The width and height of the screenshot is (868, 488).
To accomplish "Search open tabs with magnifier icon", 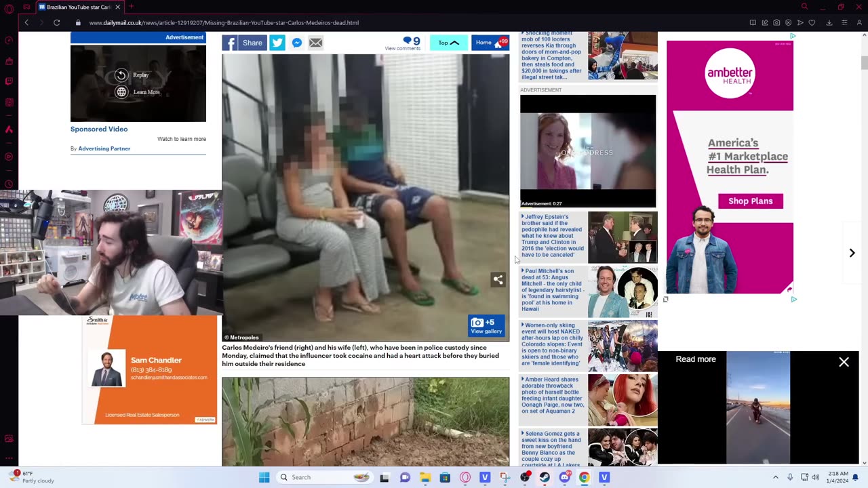I will click(x=804, y=7).
